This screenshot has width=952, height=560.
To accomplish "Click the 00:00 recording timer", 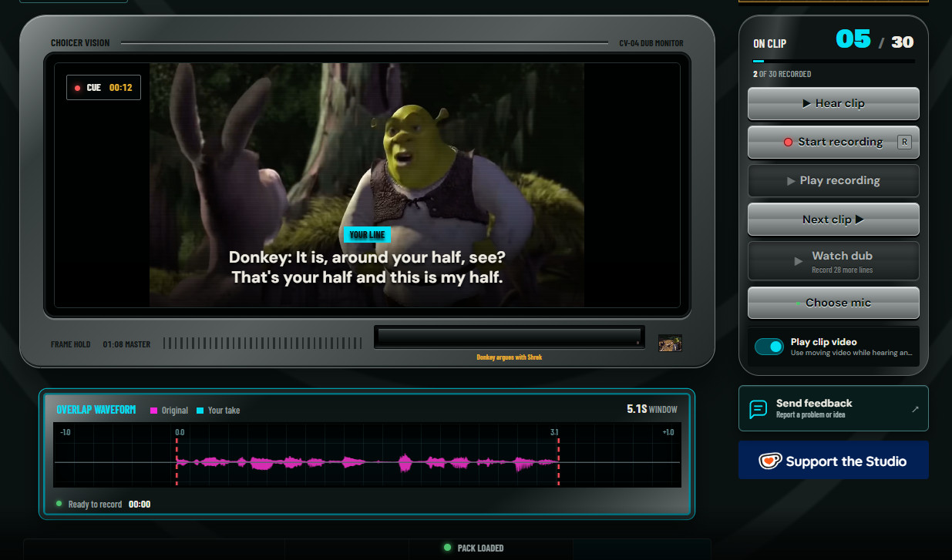I will click(140, 505).
